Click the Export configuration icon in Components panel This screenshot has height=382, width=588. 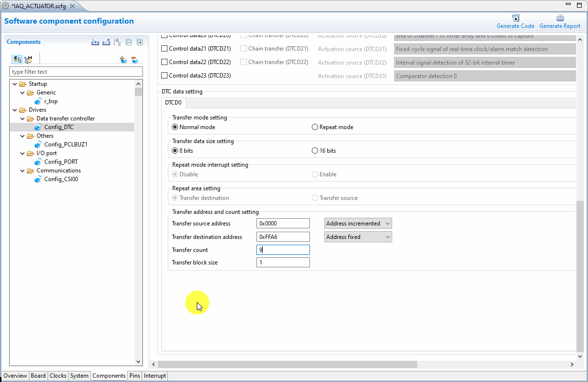tap(106, 42)
